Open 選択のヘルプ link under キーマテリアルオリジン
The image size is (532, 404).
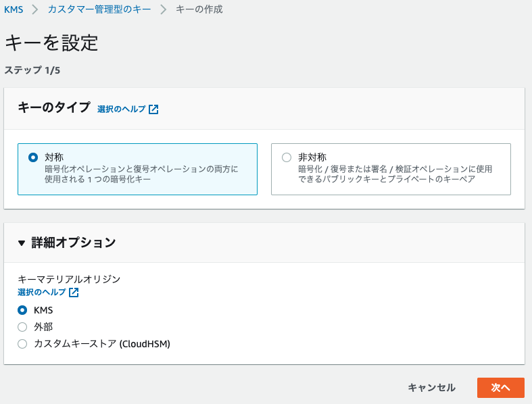pyautogui.click(x=42, y=293)
